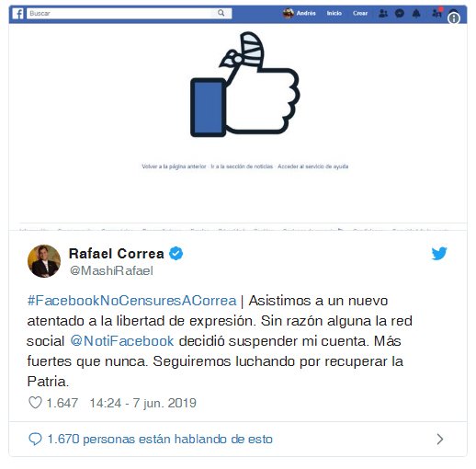The height and width of the screenshot is (469, 476).
Task: Click the verified badge beside Rafael Correa
Action: 176,254
